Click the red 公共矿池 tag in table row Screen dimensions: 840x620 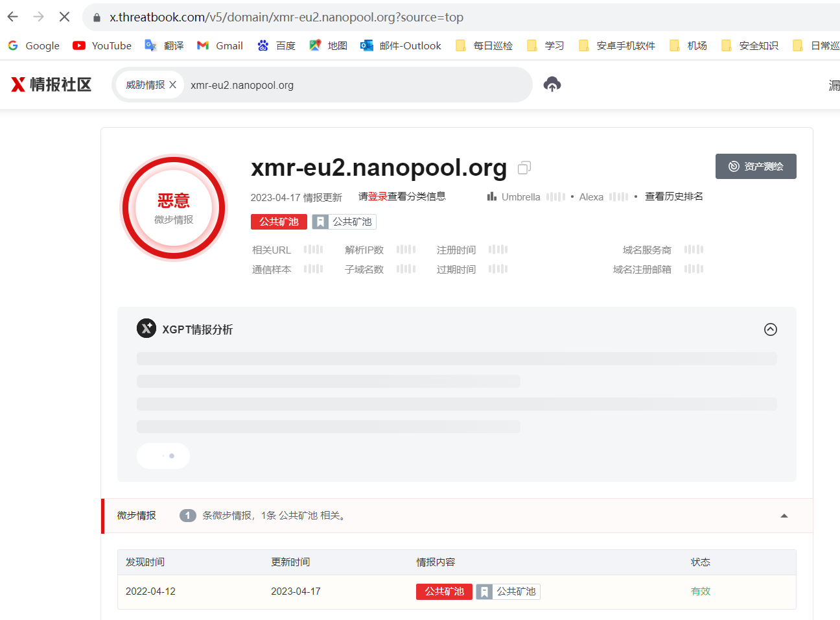coord(444,591)
